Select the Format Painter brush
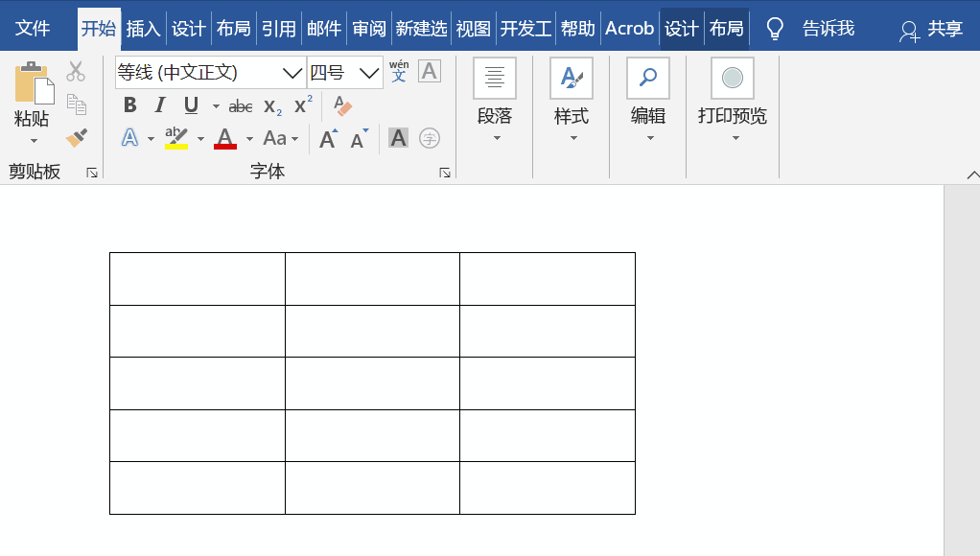Screen dimensions: 980x556 76,137
